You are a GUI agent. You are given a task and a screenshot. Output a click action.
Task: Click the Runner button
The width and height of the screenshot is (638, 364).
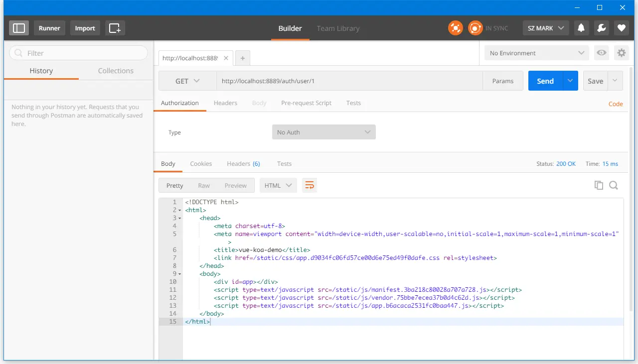click(49, 28)
